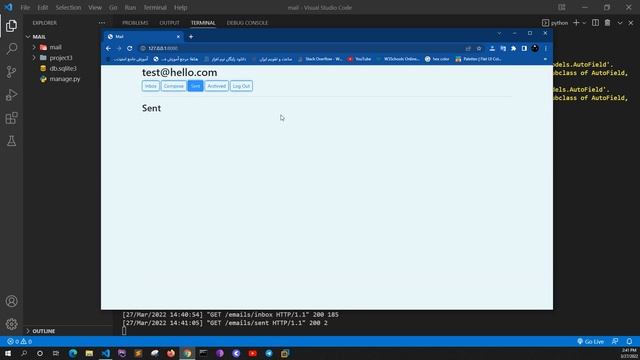640x360 pixels.
Task: Open Source Control in VS Code activity bar
Action: click(11, 72)
